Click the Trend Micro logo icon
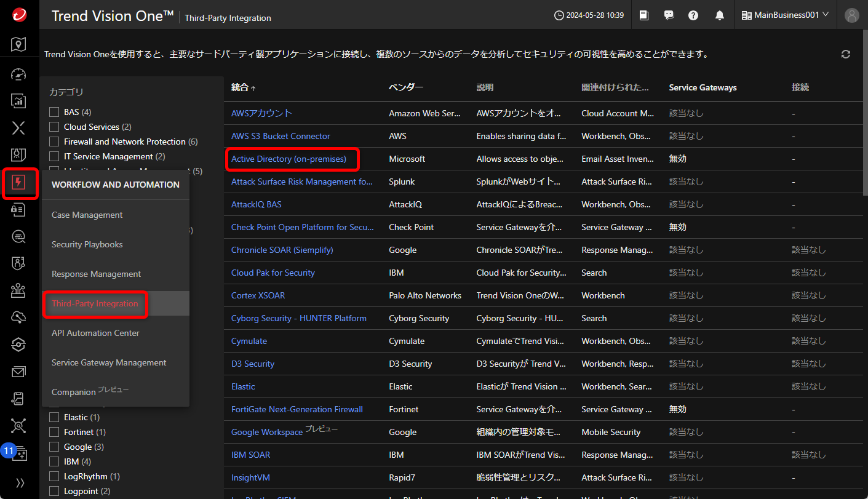Viewport: 868px width, 499px height. [19, 15]
